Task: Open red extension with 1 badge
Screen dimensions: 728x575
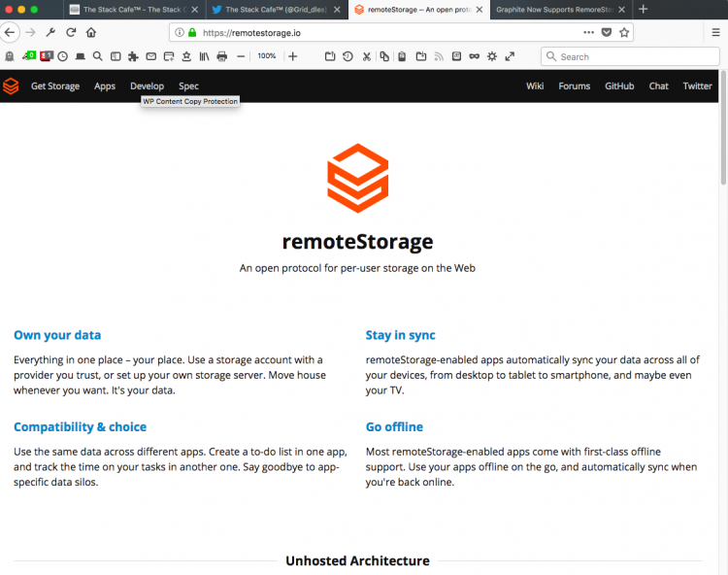Action: tap(47, 56)
